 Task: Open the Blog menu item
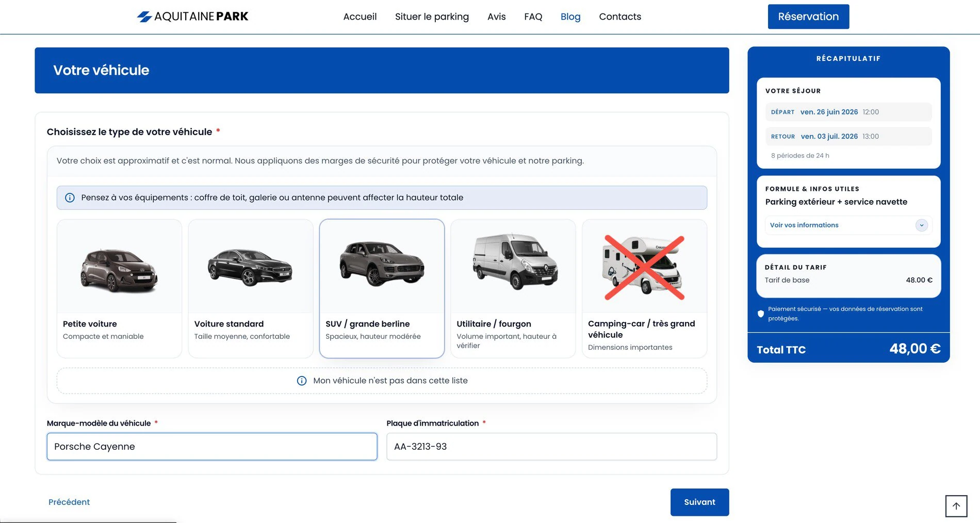coord(570,17)
